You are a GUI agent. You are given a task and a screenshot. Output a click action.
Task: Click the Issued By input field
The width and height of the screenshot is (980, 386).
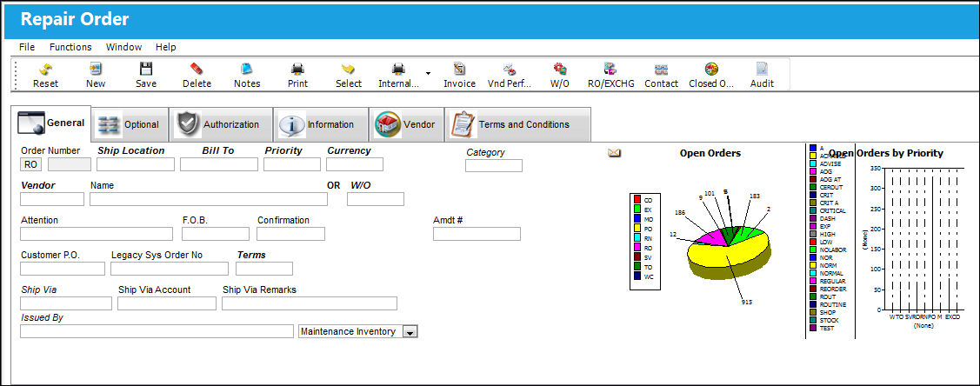coord(157,331)
